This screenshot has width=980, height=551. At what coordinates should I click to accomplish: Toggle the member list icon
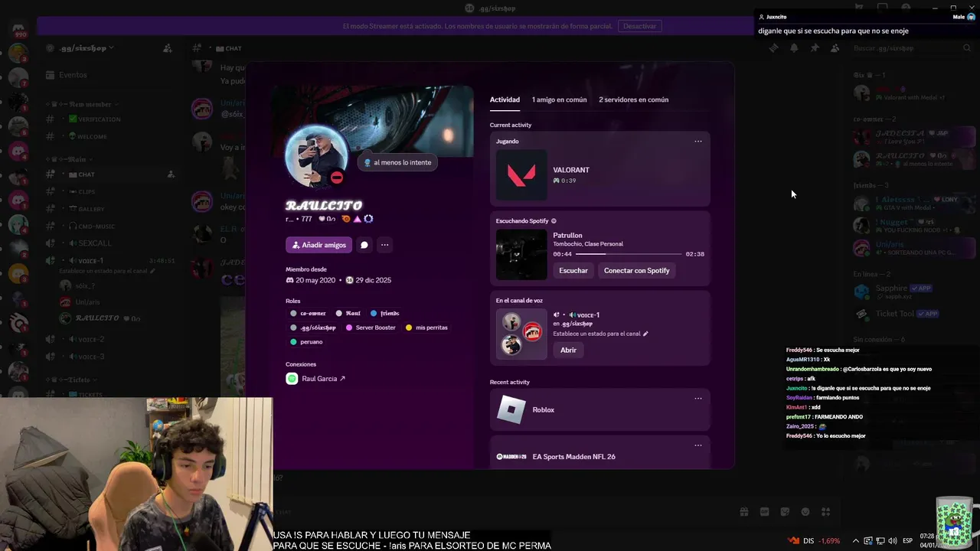(x=835, y=48)
